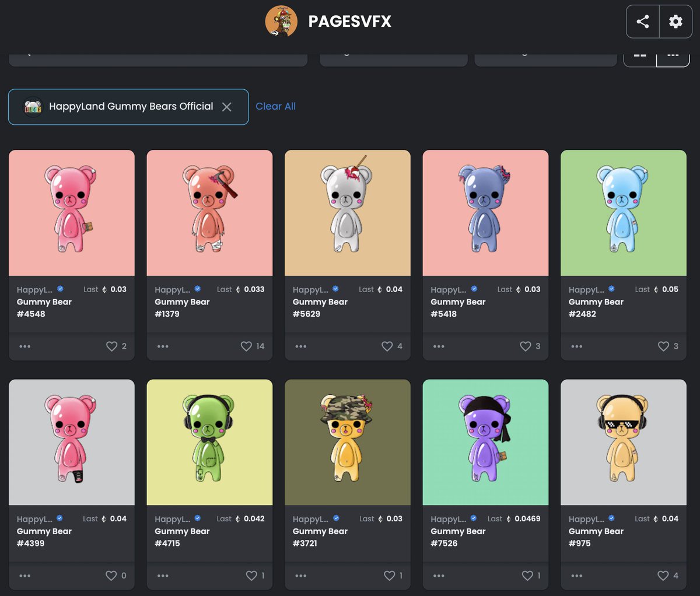The height and width of the screenshot is (596, 700).
Task: Click HappyL... collection link on #4548 card
Action: (x=34, y=290)
